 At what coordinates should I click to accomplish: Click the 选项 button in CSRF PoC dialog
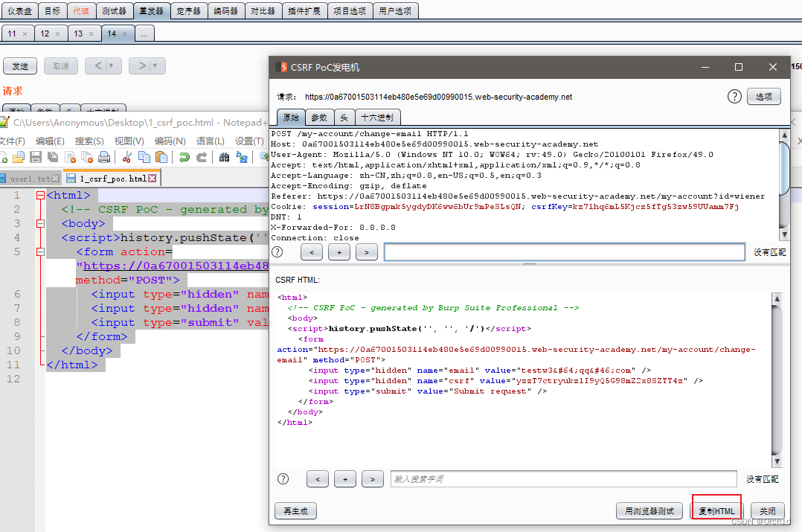coord(763,96)
